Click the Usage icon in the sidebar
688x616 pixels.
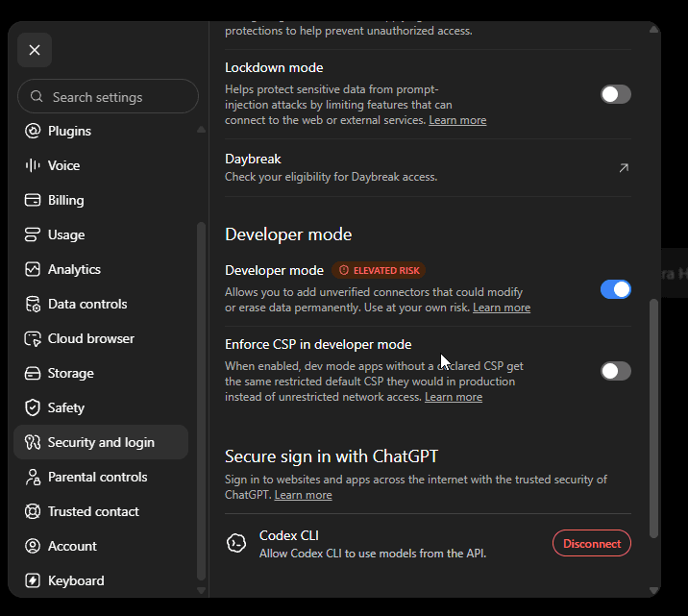click(x=33, y=234)
